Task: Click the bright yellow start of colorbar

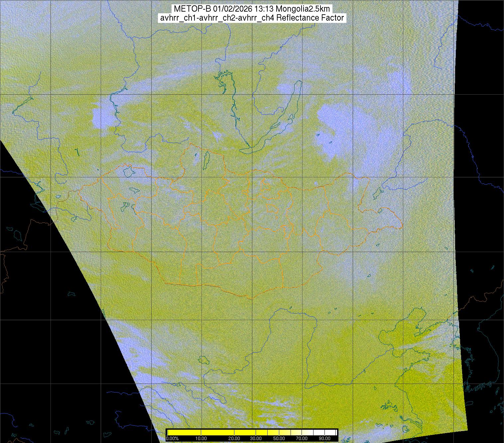Action: coord(170,432)
